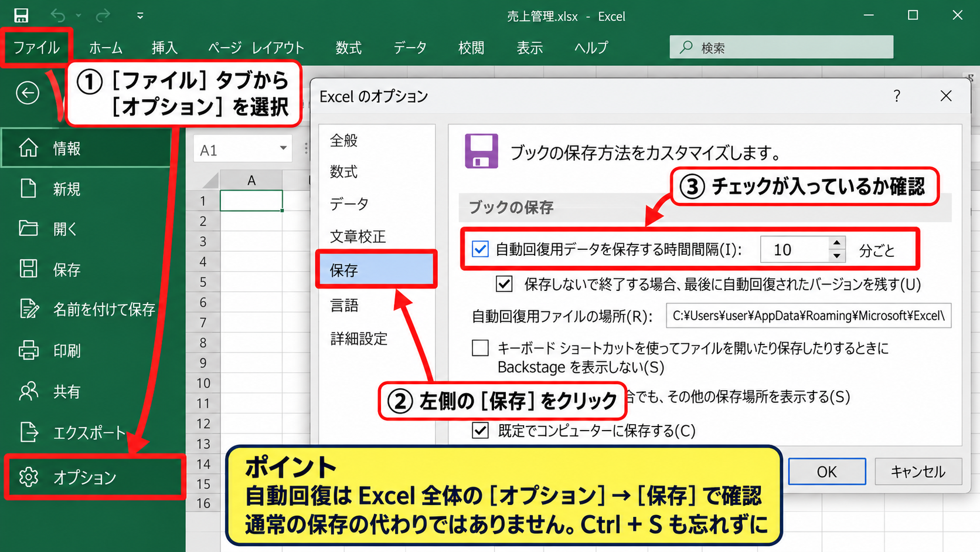980x552 pixels.
Task: Open the Quick Access Toolbar customize arrow
Action: point(140,16)
